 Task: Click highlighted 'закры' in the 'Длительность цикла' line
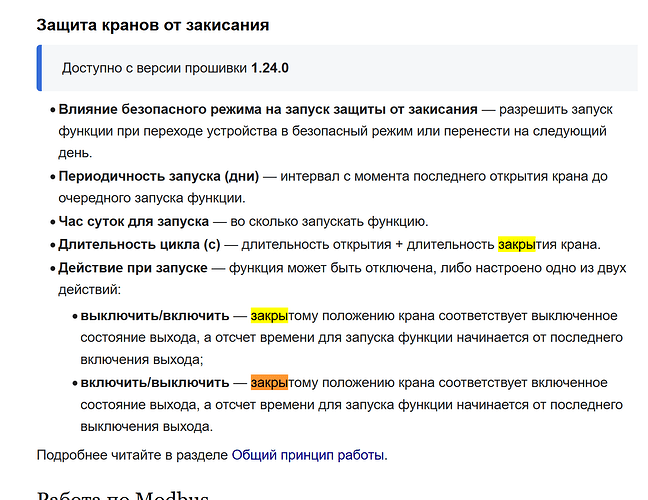point(517,244)
